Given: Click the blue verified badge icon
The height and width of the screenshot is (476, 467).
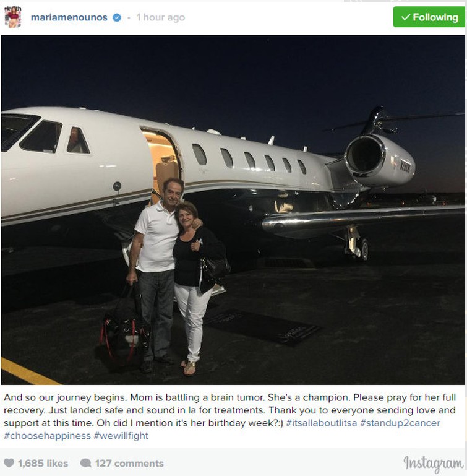Looking at the screenshot, I should click(x=117, y=17).
